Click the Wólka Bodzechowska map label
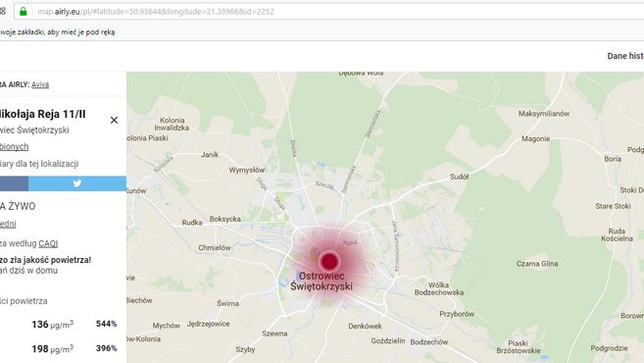This screenshot has width=644, height=363. tap(439, 289)
